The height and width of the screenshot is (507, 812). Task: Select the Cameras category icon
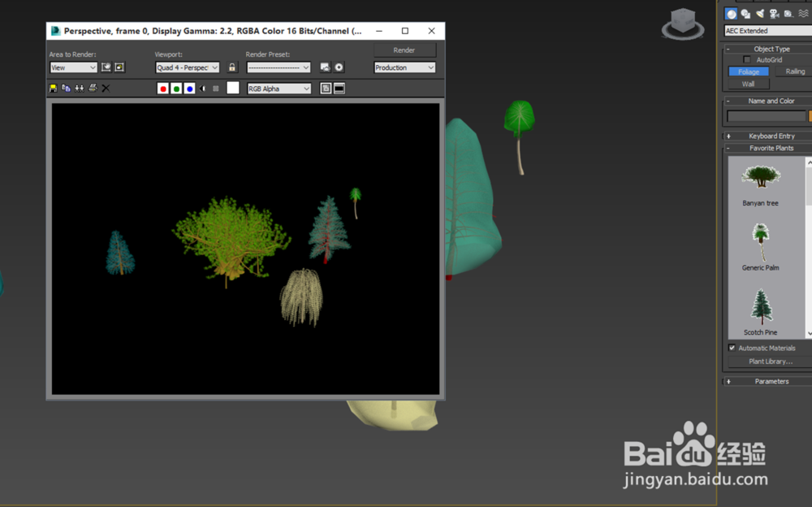[774, 14]
